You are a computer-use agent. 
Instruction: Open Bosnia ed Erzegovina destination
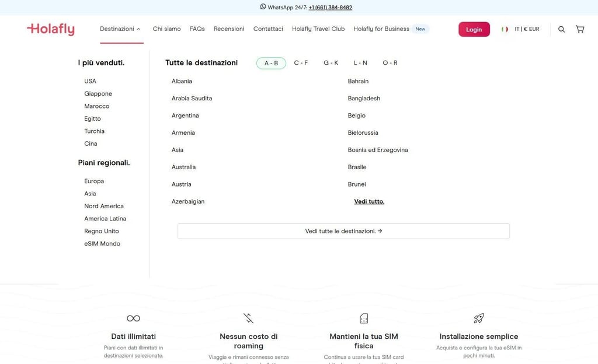378,150
